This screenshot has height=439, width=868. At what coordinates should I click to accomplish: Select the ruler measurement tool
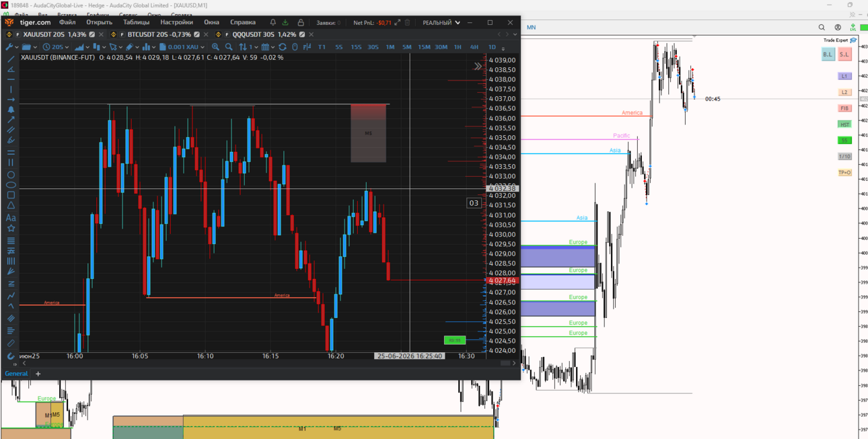coord(11,343)
